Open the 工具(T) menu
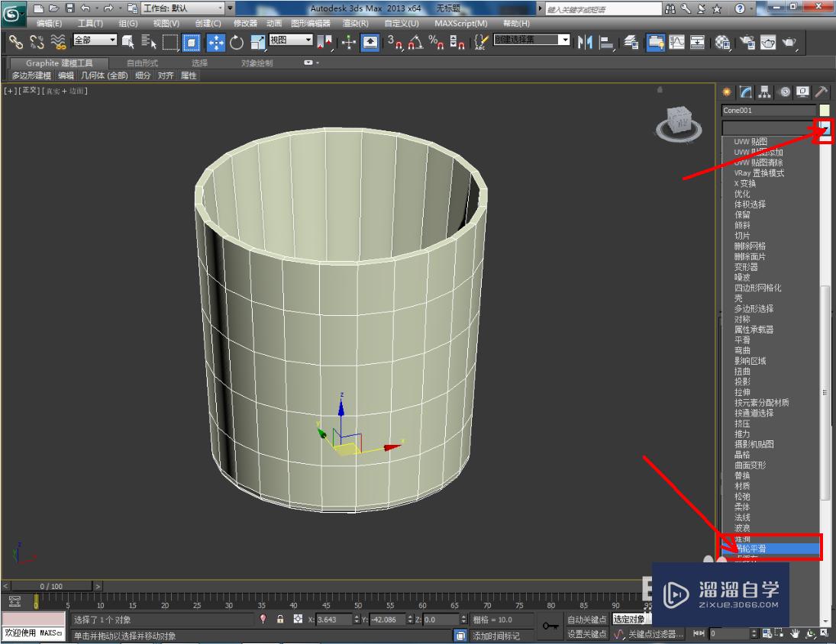Image resolution: width=836 pixels, height=644 pixels. pos(90,24)
